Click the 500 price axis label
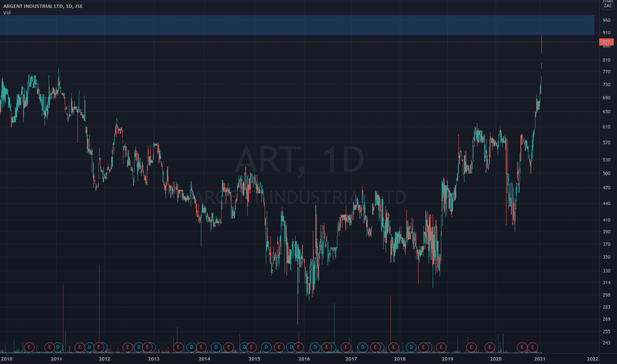 pos(606,173)
